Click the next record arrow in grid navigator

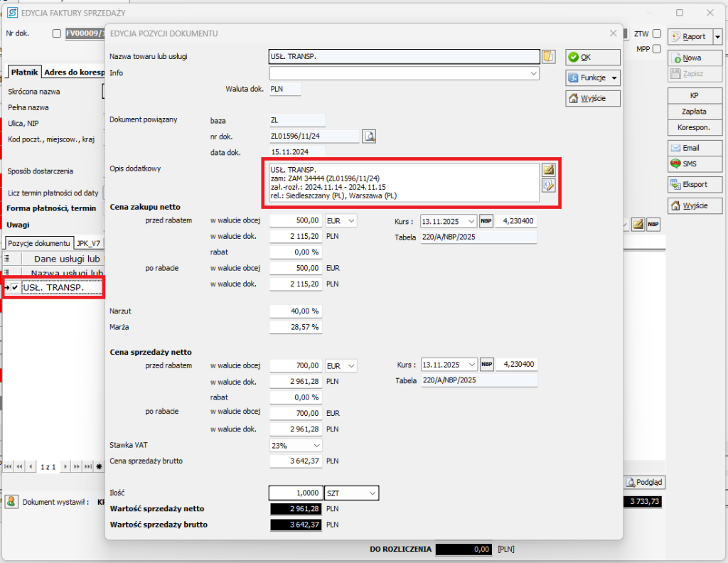tap(65, 466)
